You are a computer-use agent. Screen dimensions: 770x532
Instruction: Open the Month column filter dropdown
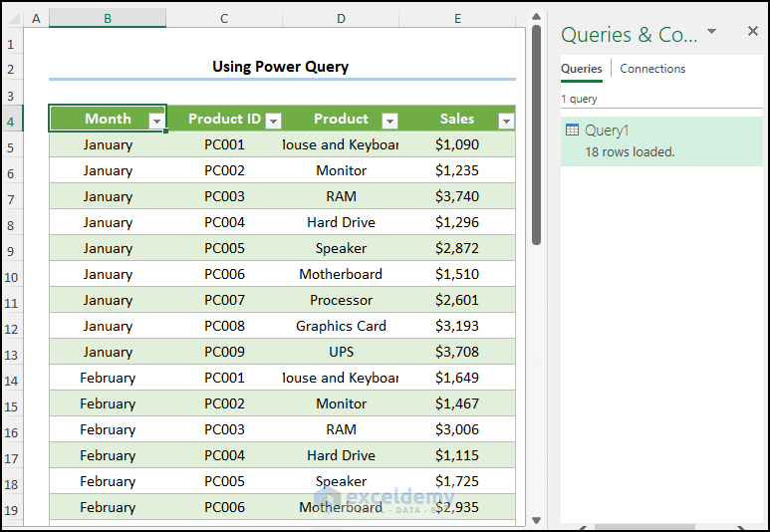click(156, 121)
